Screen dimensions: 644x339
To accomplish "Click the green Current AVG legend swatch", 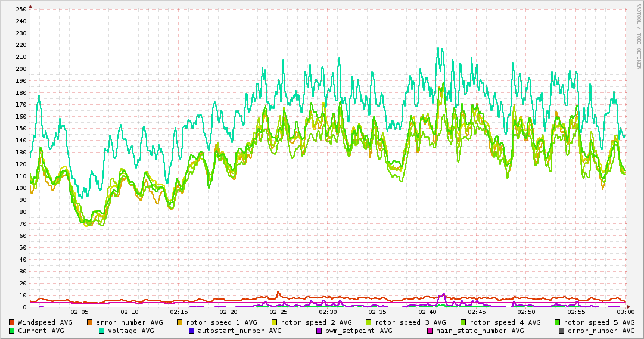I will pos(11,331).
